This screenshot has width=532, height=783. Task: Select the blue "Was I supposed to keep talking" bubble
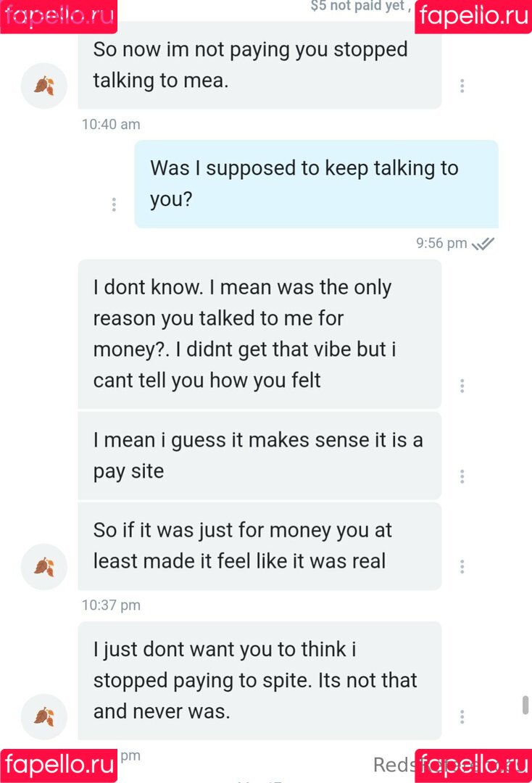[x=316, y=183]
